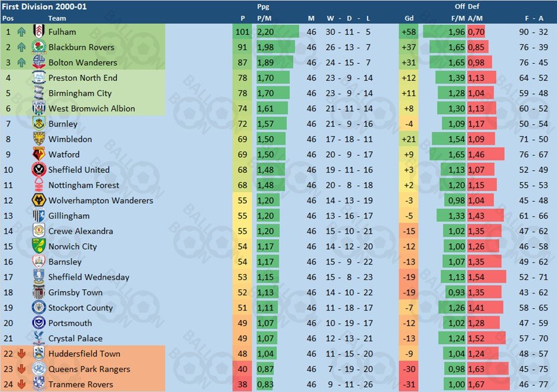Image resolution: width=557 pixels, height=392 pixels.
Task: Click the Portsmouth club crest
Action: (39, 323)
